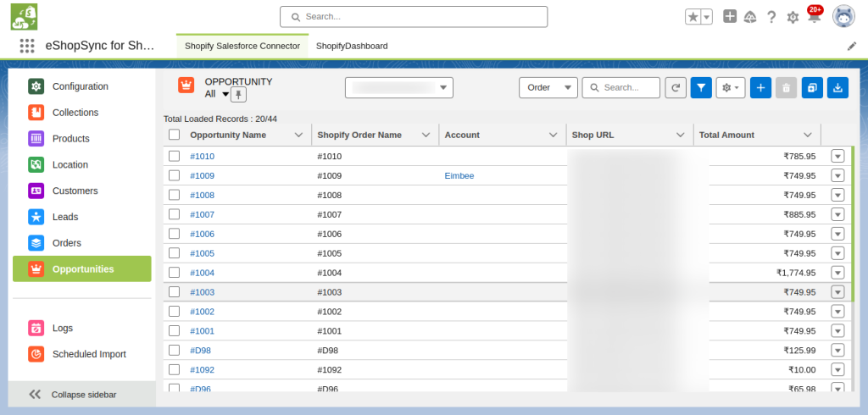Toggle the select-all header checkbox
Viewport: 868px width, 415px height.
(x=175, y=135)
